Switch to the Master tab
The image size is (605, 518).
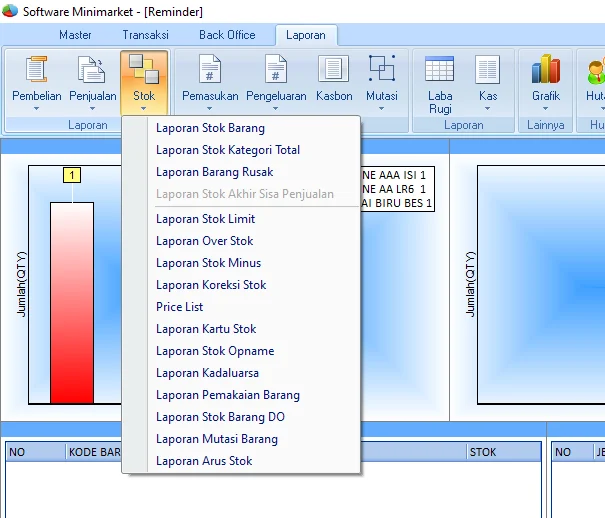click(75, 35)
